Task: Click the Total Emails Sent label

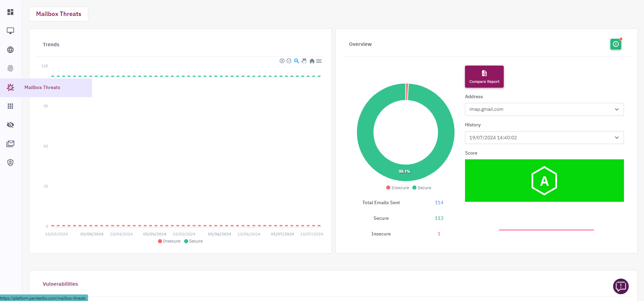Action: pyautogui.click(x=381, y=202)
